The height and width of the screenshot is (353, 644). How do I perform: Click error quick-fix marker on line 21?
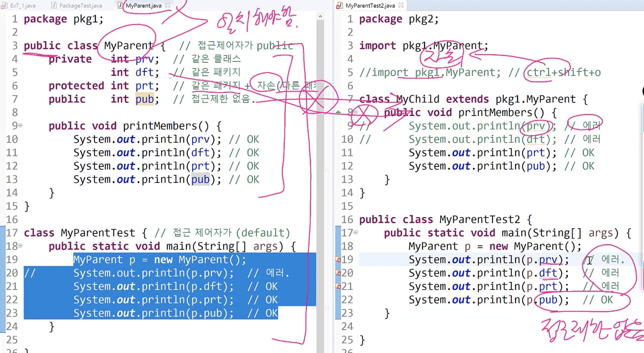tap(338, 286)
